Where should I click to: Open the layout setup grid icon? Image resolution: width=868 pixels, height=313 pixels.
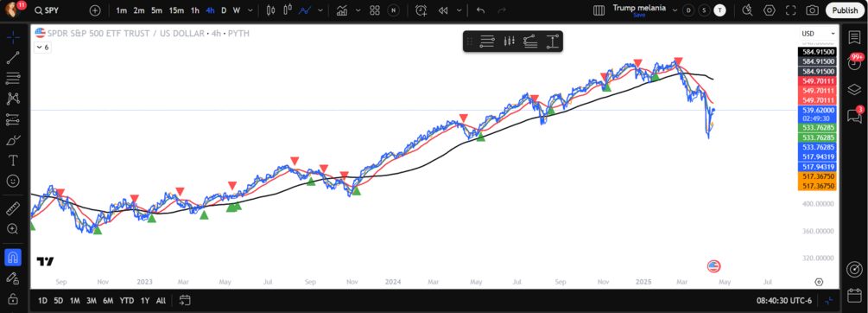pyautogui.click(x=599, y=10)
